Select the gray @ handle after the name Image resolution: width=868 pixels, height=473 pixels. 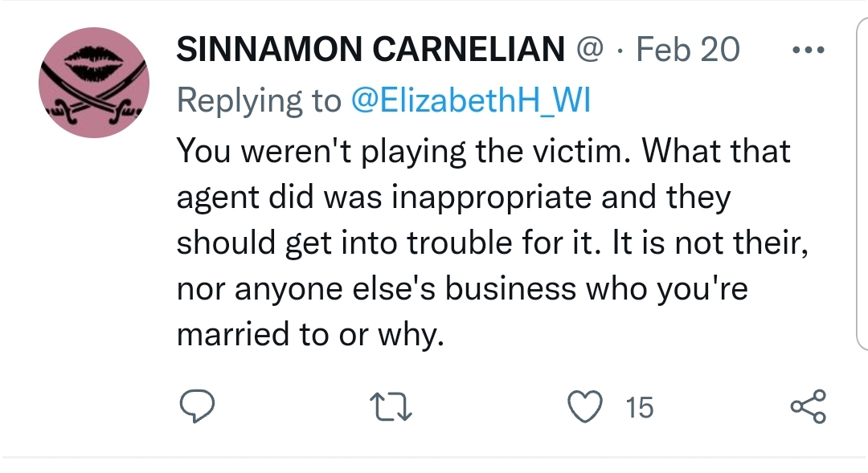pos(590,49)
